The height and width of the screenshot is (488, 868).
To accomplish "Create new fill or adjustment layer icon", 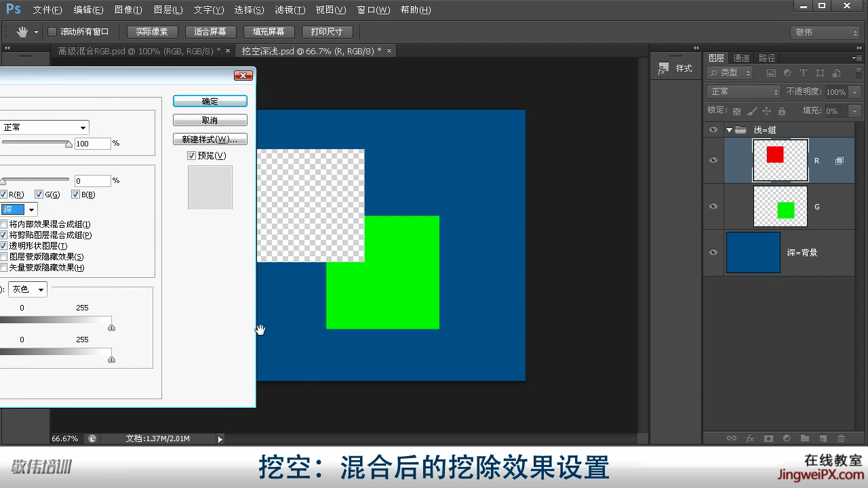I will (787, 439).
